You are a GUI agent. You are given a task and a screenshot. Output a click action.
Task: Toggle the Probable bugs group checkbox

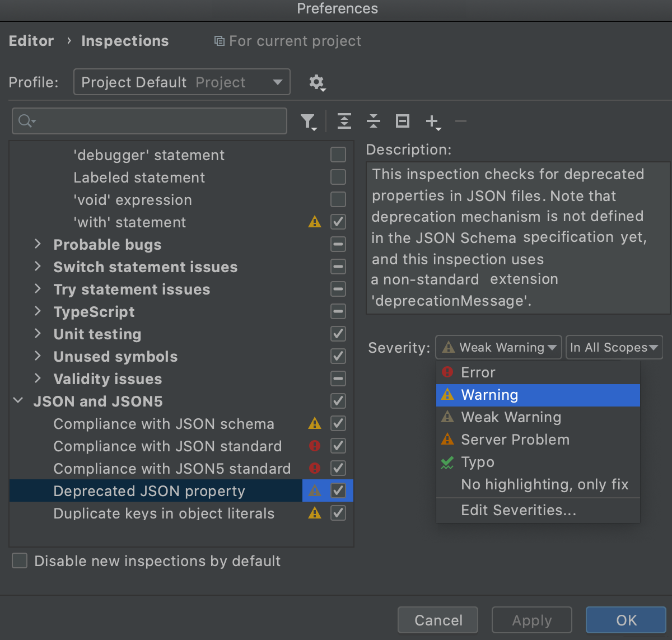tap(338, 245)
